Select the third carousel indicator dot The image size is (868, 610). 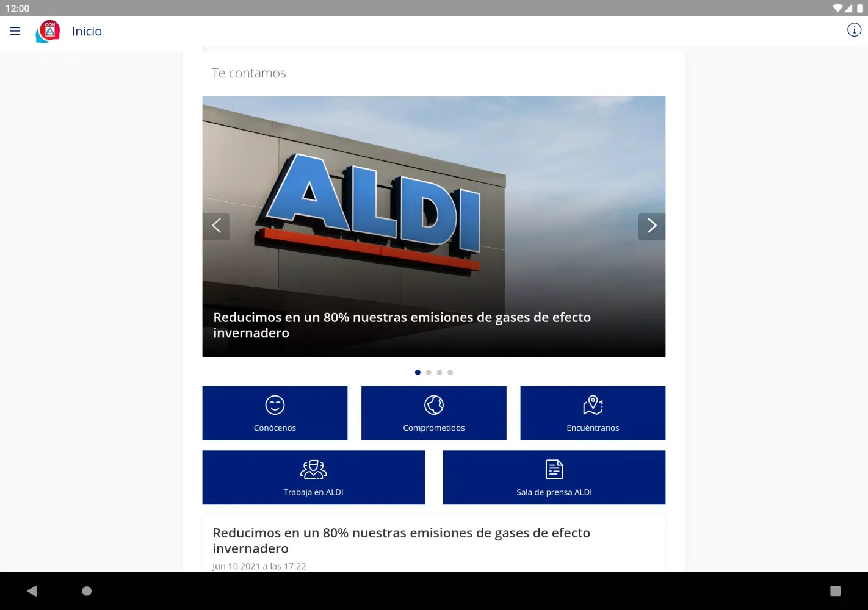439,372
